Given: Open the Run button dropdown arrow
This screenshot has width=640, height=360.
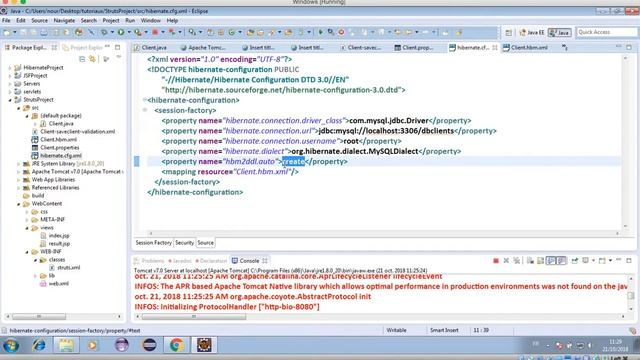Looking at the screenshot, I should pyautogui.click(x=129, y=32).
